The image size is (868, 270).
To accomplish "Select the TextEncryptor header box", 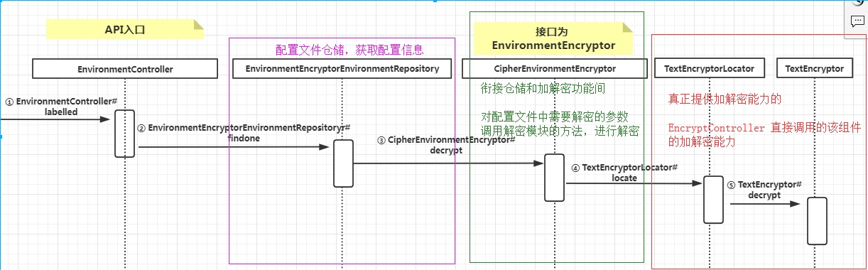I will coord(815,69).
